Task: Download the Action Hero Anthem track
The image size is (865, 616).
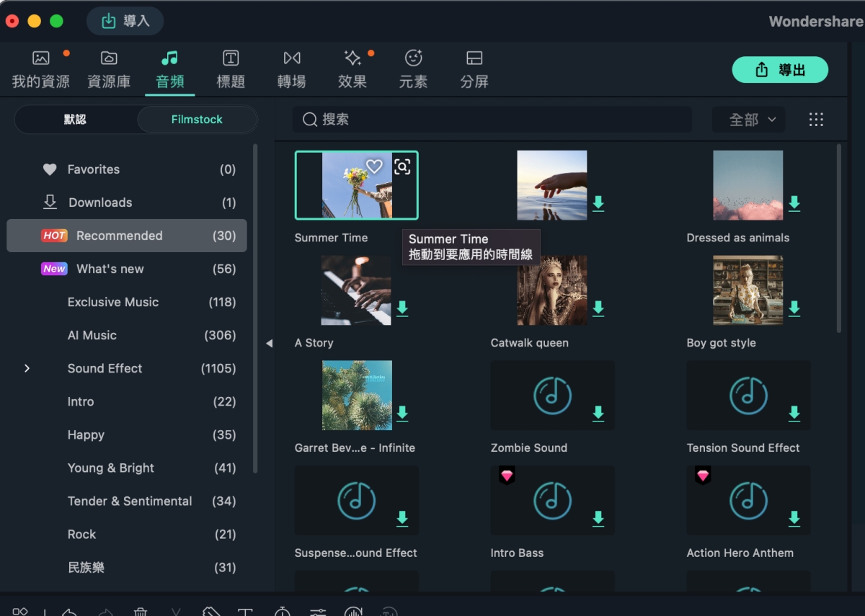Action: coord(794,517)
